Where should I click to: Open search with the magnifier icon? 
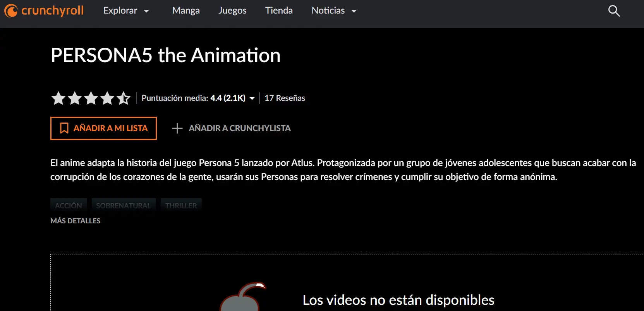point(614,11)
